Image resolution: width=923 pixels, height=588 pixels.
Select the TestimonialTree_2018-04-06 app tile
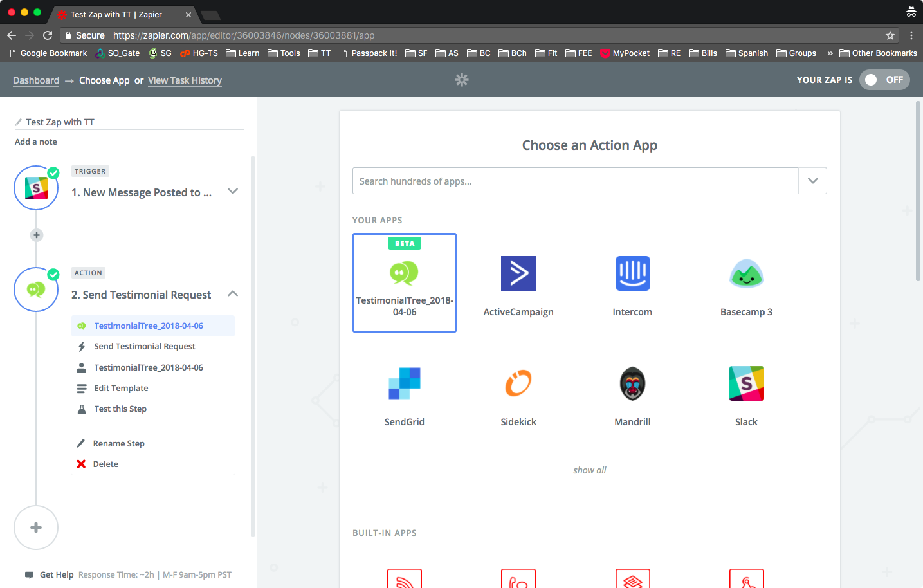[405, 282]
